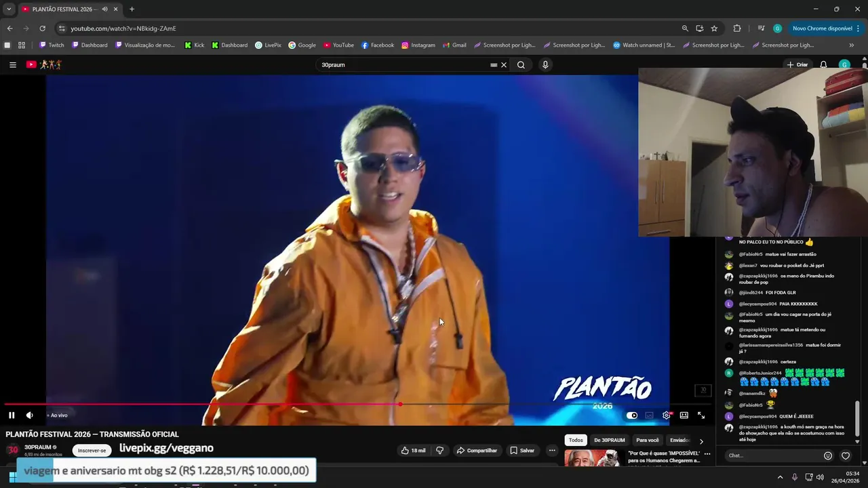
Task: Open the recommended video thumbnail
Action: point(594,458)
